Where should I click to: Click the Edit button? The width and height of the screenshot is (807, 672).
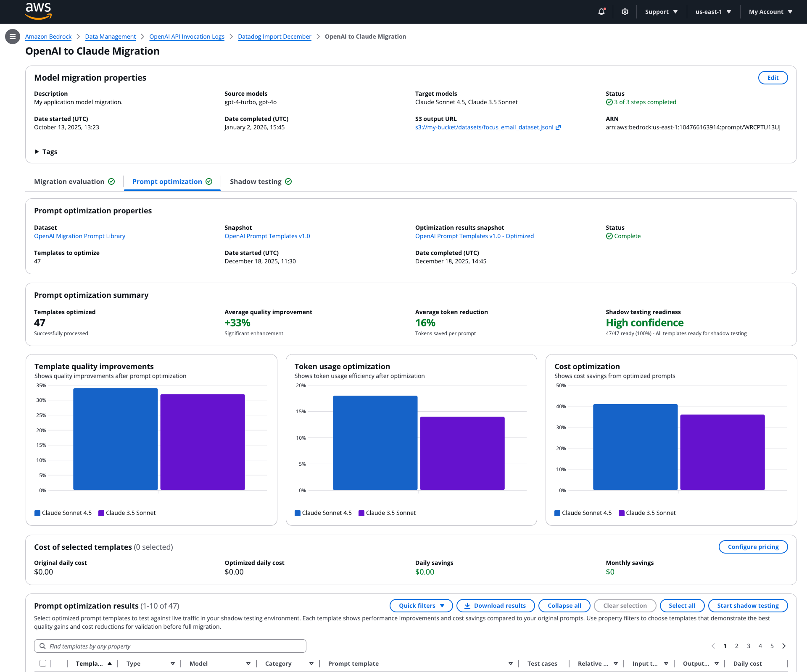click(x=773, y=78)
